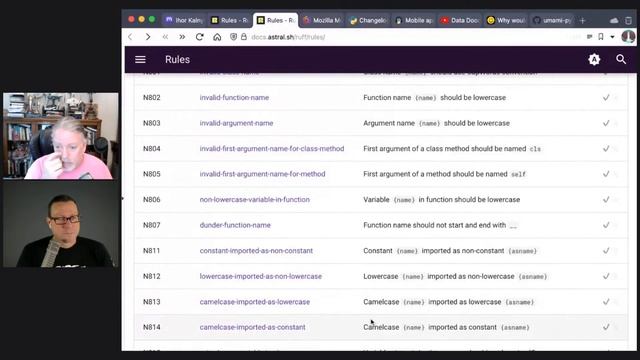Open invalid-first-argument-name-for-class-method link
The image size is (640, 360).
[x=272, y=149]
